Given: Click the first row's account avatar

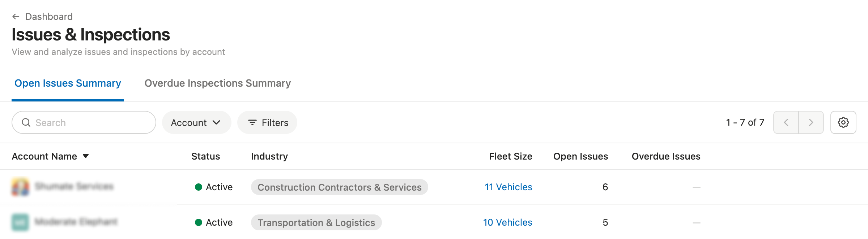Looking at the screenshot, I should [20, 187].
